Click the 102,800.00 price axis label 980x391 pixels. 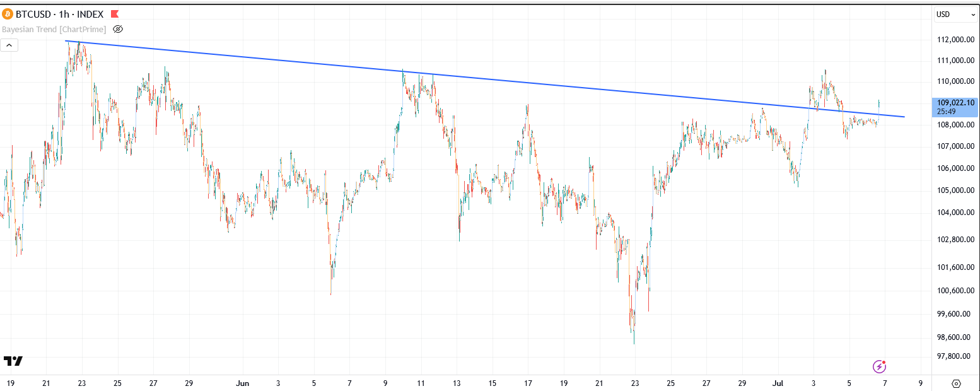click(957, 240)
